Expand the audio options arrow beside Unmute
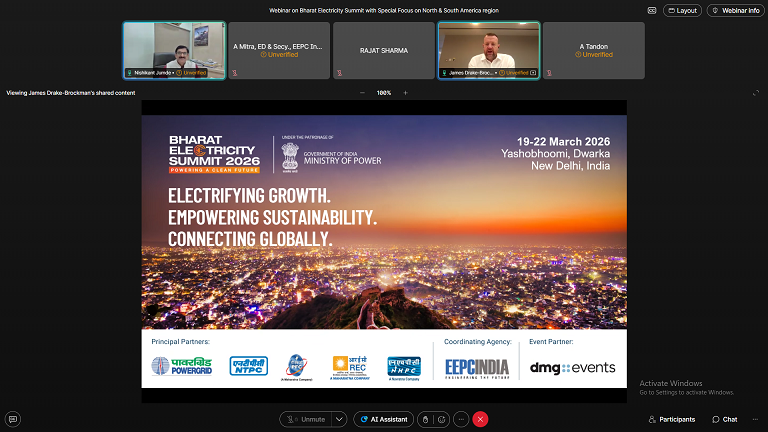768x432 pixels. pos(340,419)
